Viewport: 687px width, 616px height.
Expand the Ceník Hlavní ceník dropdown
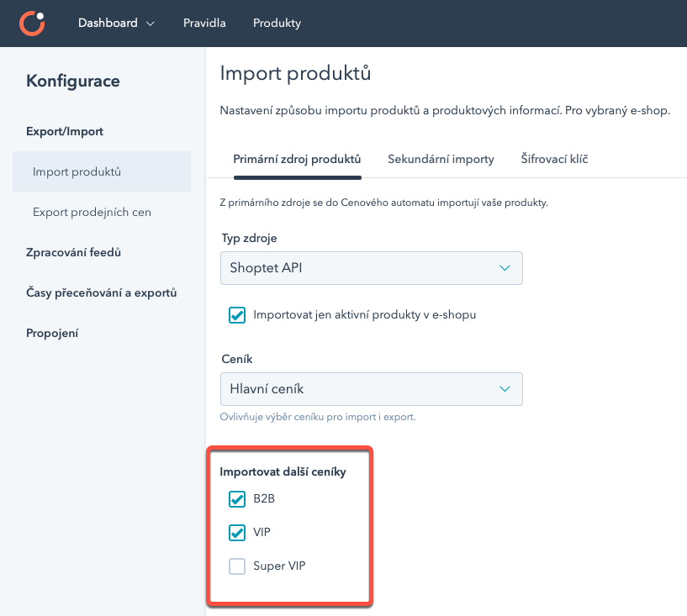click(x=371, y=389)
